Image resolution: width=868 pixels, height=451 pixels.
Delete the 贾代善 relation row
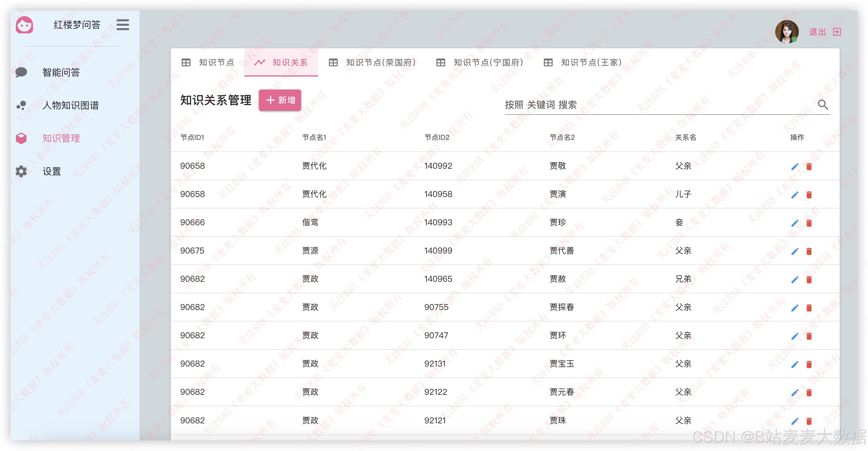pos(809,251)
